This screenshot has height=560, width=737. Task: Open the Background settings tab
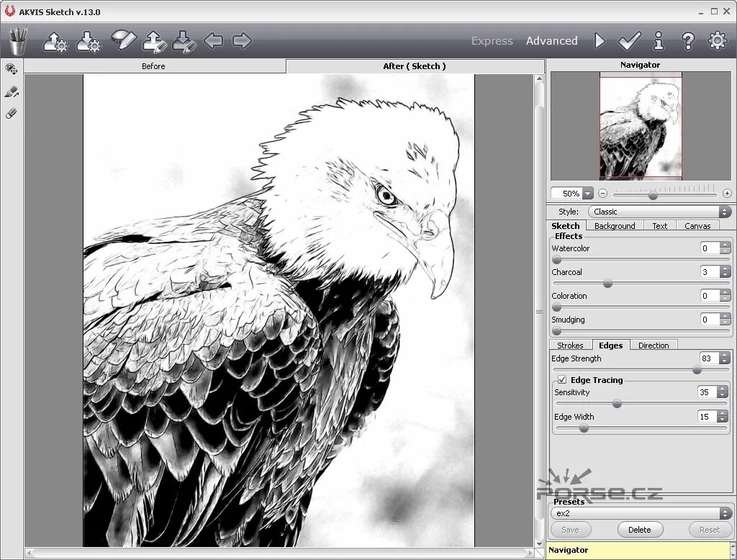tap(615, 226)
